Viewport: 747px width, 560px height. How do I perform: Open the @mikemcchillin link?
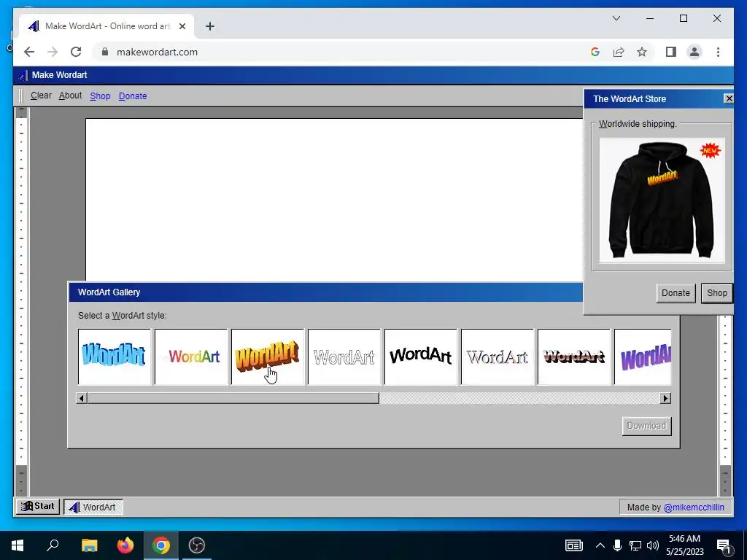(x=694, y=507)
